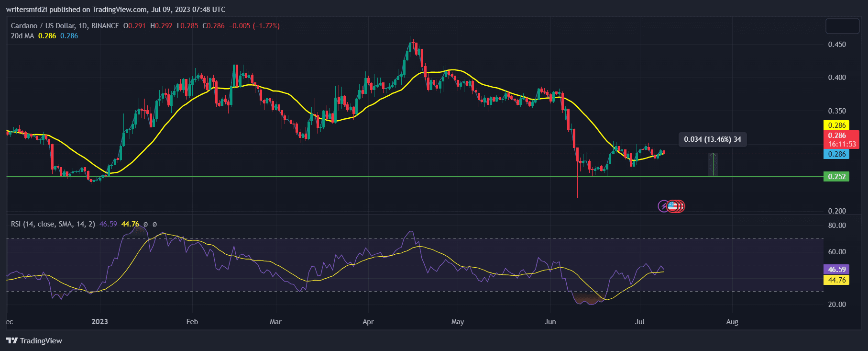The width and height of the screenshot is (868, 351).
Task: Click the yellow 0.286 MA price label
Action: pos(836,125)
